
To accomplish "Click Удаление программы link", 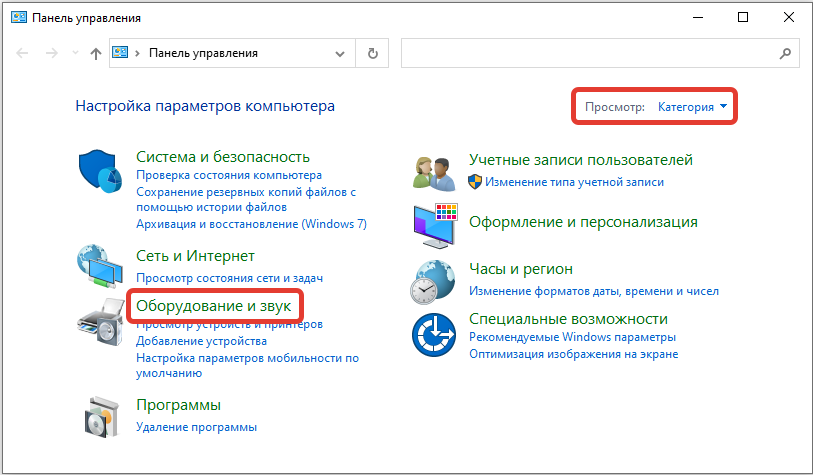I will pos(196,427).
